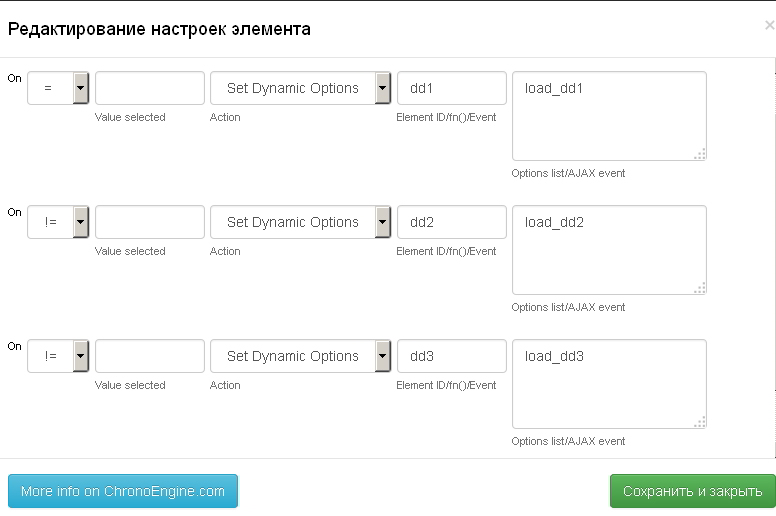Click the third row's empty Value selected field
776x516 pixels.
pyautogui.click(x=150, y=356)
